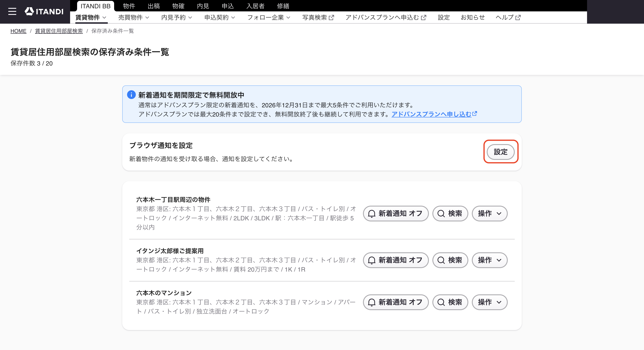The image size is (644, 350).
Task: Go to HOME breadcrumb link
Action: tap(18, 31)
